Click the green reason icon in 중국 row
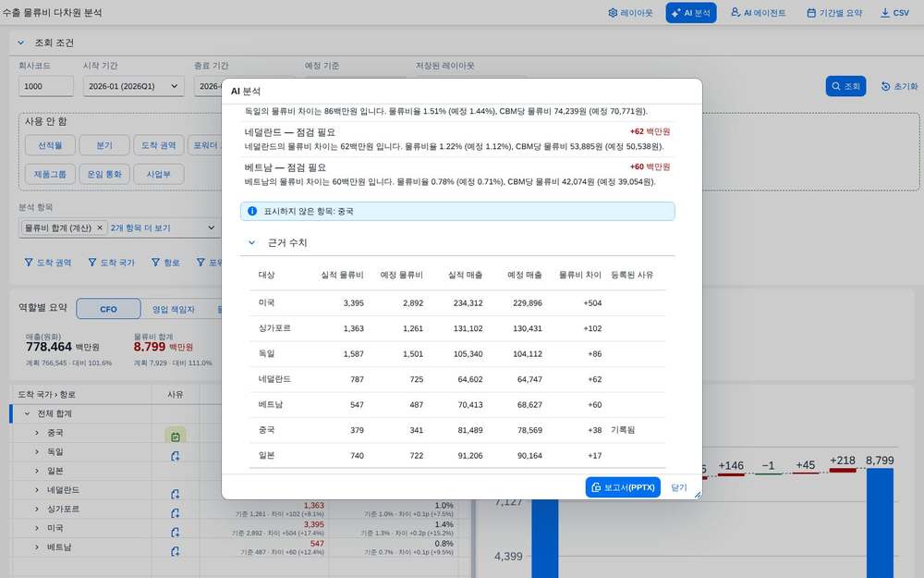Viewport: 924px width, 578px height. (175, 437)
